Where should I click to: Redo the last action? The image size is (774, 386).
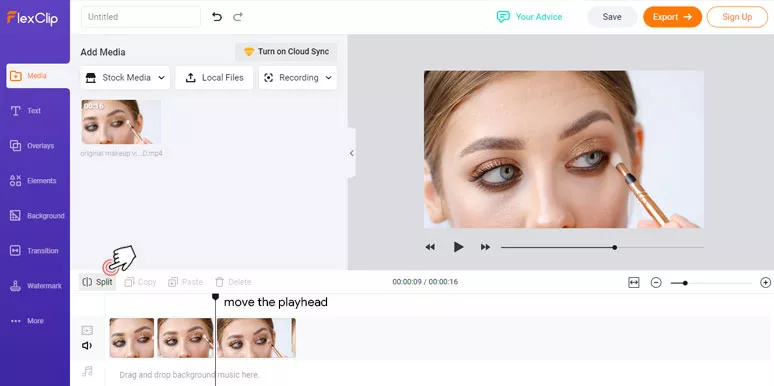(238, 17)
